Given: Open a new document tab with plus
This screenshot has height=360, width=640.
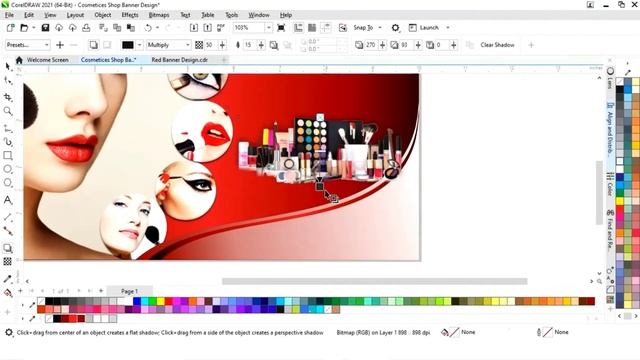Looking at the screenshot, I should coord(224,60).
